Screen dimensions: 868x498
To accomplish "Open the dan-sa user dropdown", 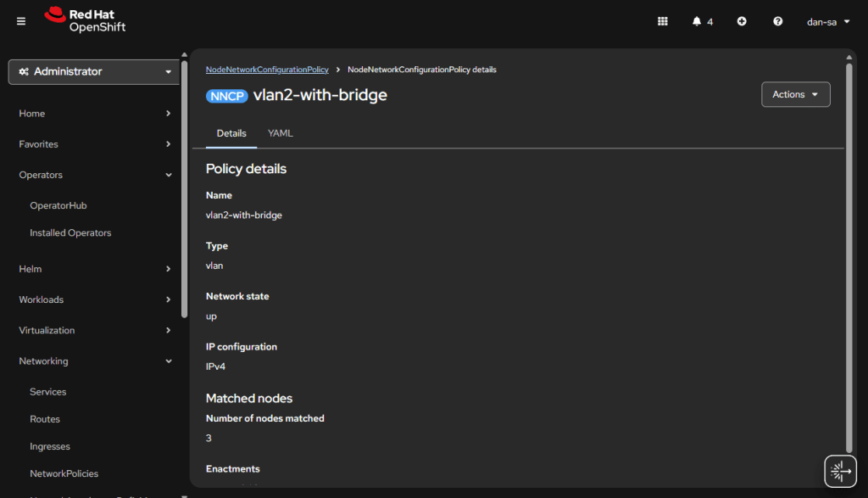I will [x=828, y=21].
